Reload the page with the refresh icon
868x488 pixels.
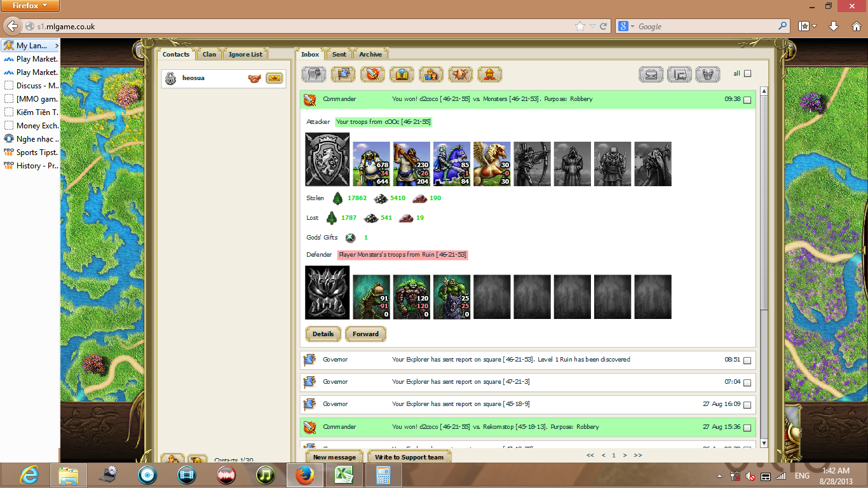tap(603, 26)
